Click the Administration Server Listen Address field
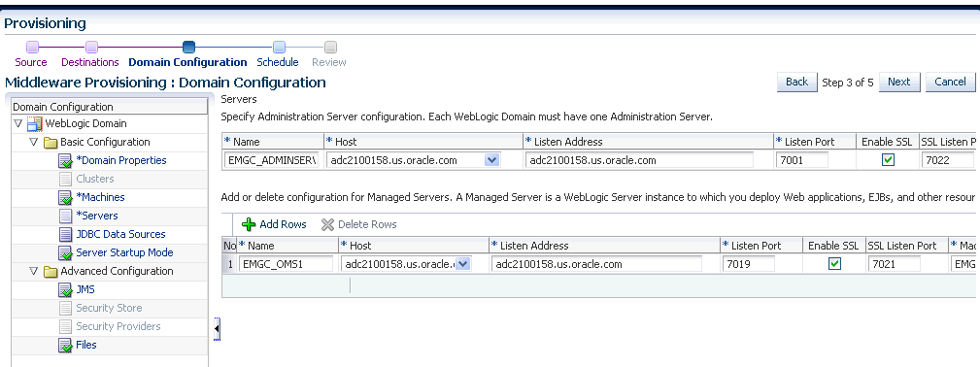The width and height of the screenshot is (980, 367). pos(639,160)
